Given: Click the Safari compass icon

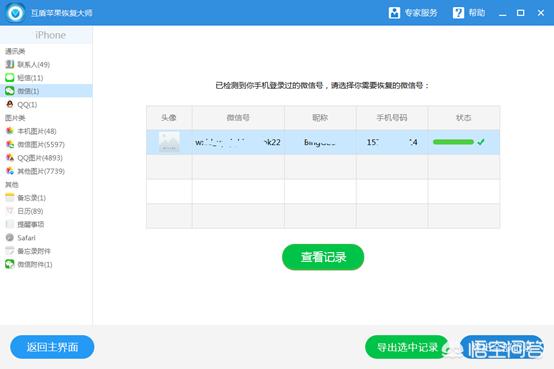Looking at the screenshot, I should [x=10, y=238].
